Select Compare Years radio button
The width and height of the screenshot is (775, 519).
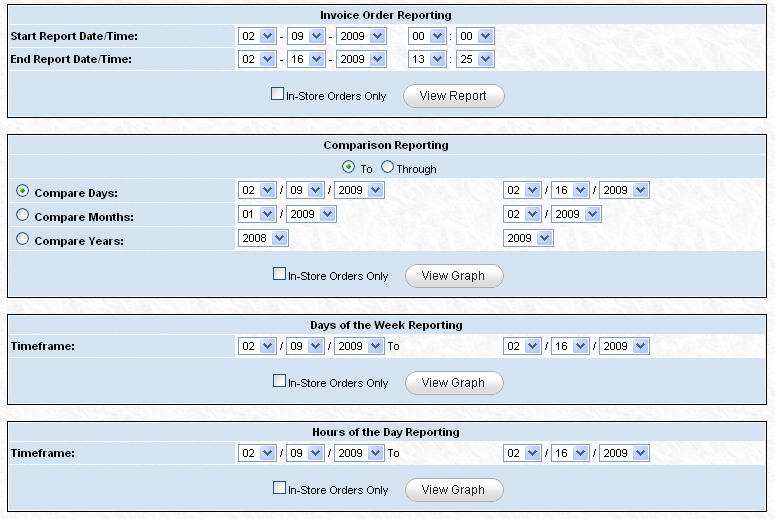click(x=22, y=239)
